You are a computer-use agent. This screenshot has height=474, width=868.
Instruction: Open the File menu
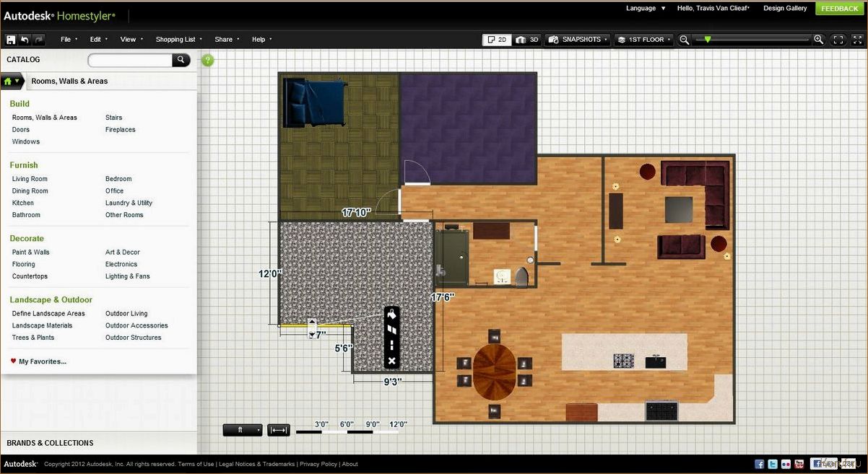[x=69, y=40]
